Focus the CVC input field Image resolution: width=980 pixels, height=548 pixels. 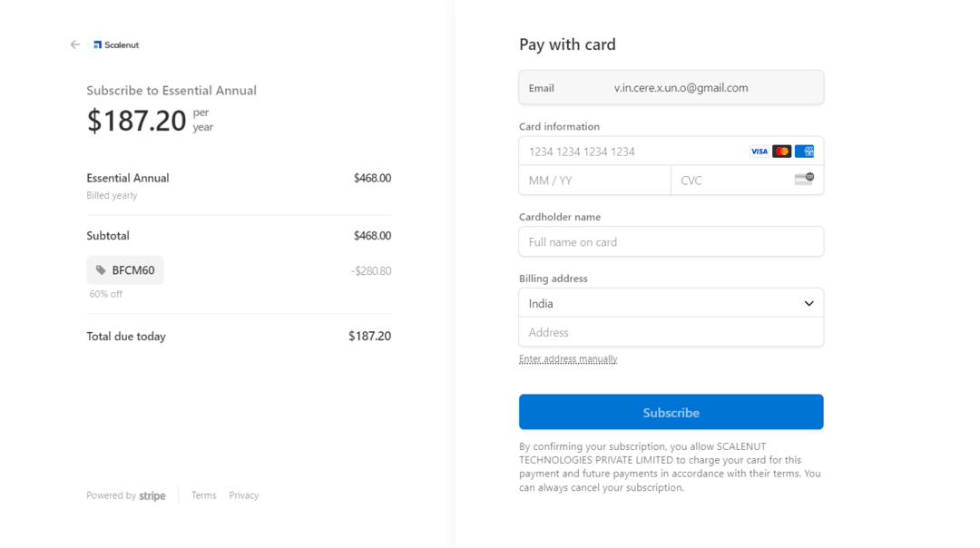click(730, 181)
